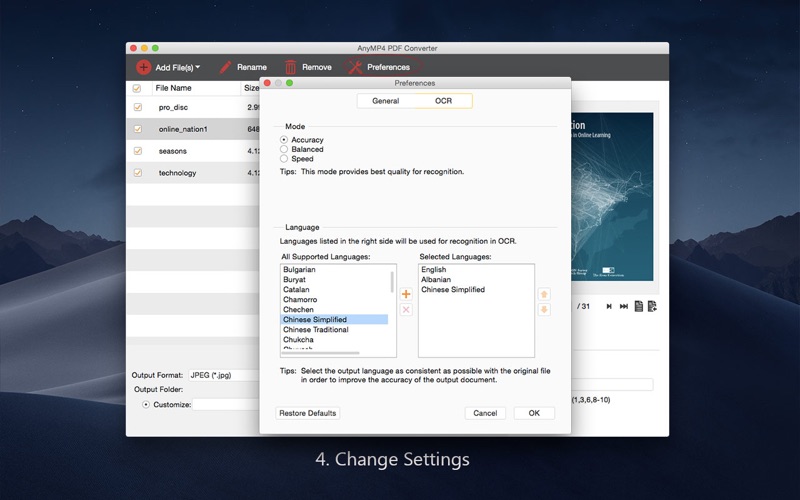Click the PDF preview thumbnail
Image resolution: width=800 pixels, height=500 pixels.
click(x=612, y=196)
